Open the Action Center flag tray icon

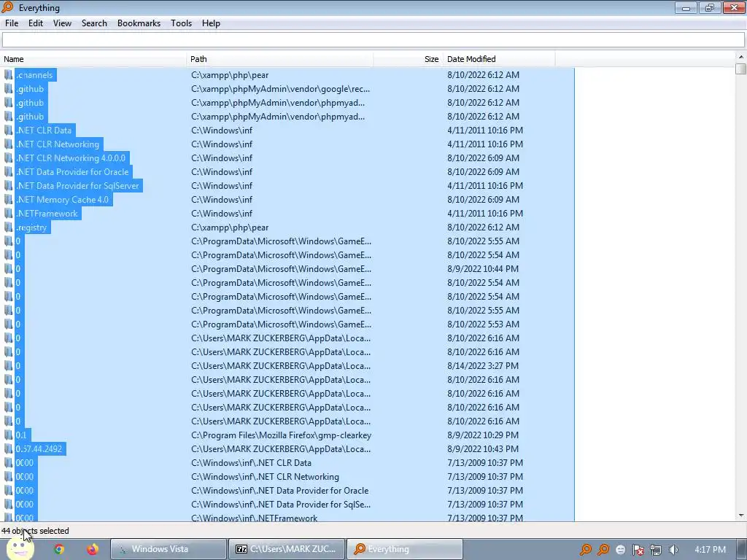(x=638, y=550)
